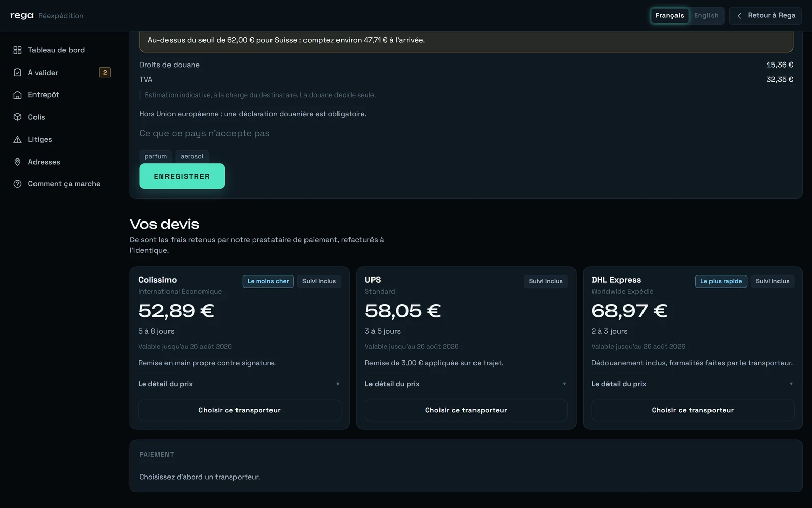Click 'Valable jusqu'au 26 août 2026' on the Colissimo card

(x=185, y=347)
